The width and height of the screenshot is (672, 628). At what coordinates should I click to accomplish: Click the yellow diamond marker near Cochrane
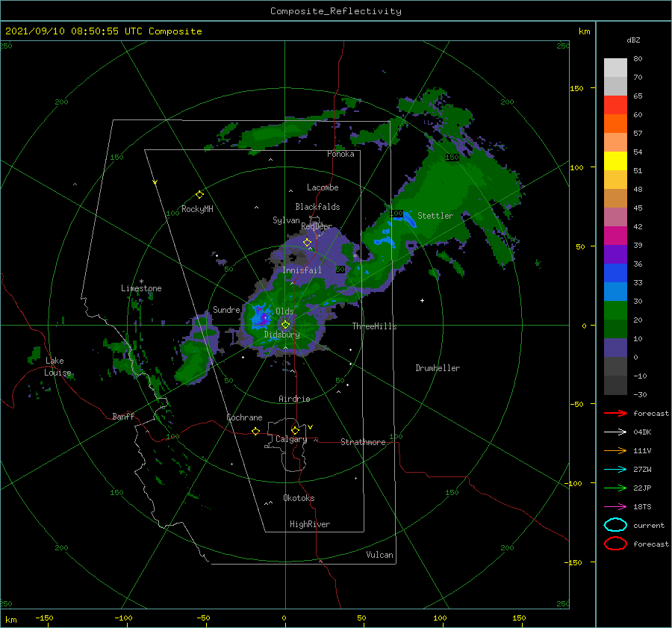click(x=255, y=431)
